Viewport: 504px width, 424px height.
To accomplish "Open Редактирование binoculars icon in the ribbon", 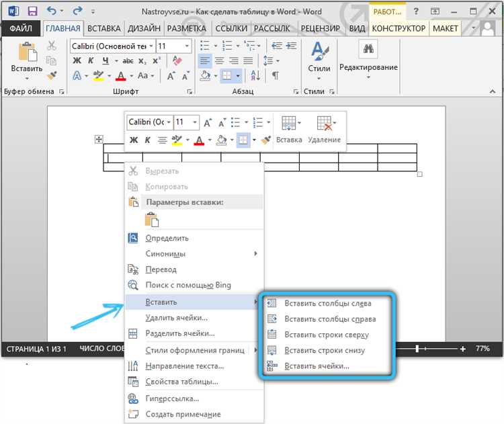I will 368,50.
